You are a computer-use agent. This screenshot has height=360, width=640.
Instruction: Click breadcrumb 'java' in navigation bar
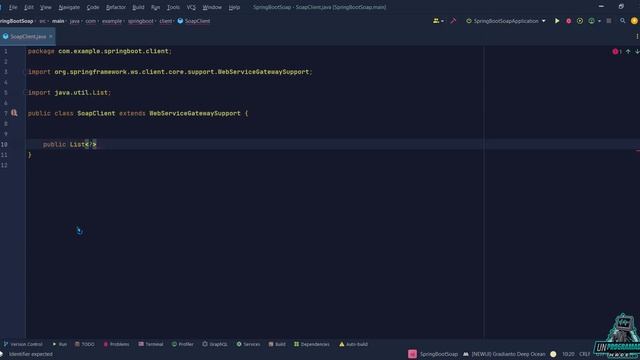74,21
